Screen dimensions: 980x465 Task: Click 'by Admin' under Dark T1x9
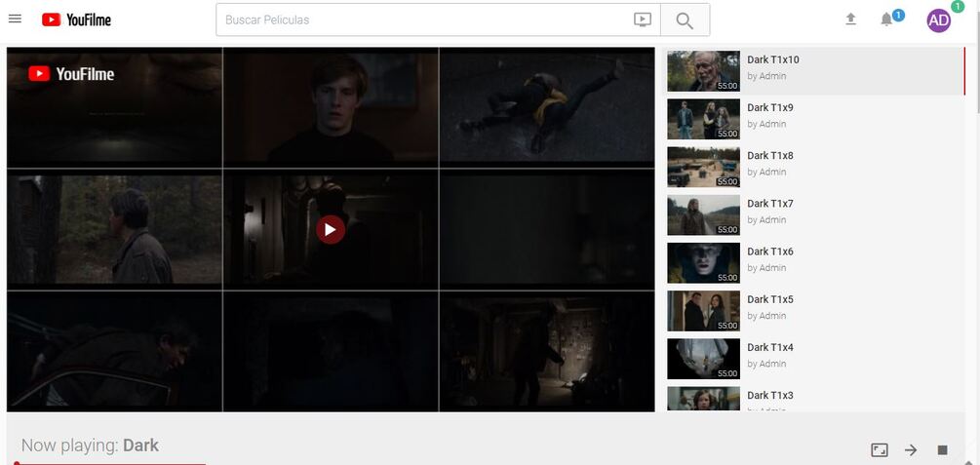point(766,124)
